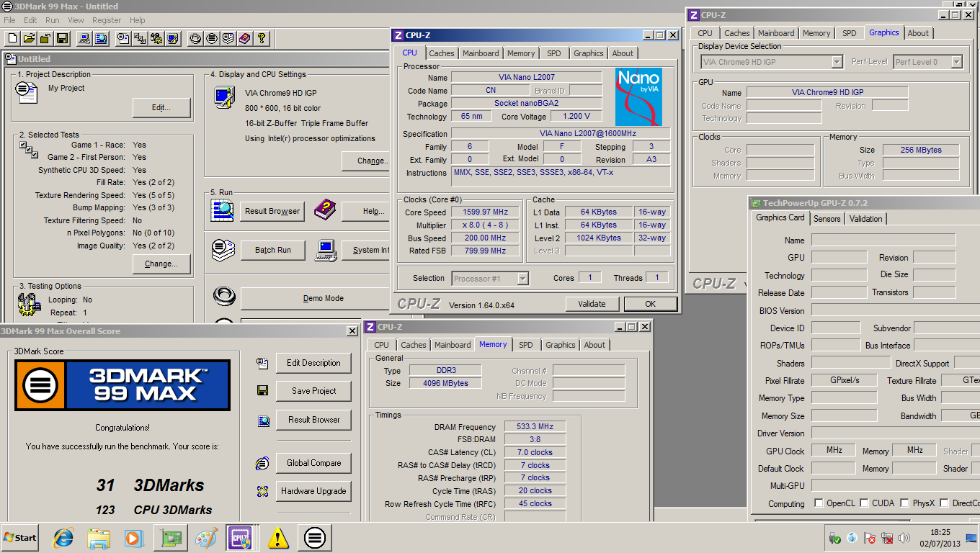Screen dimensions: 980x553
Task: Click the Edit button under Project Description
Action: [x=161, y=108]
